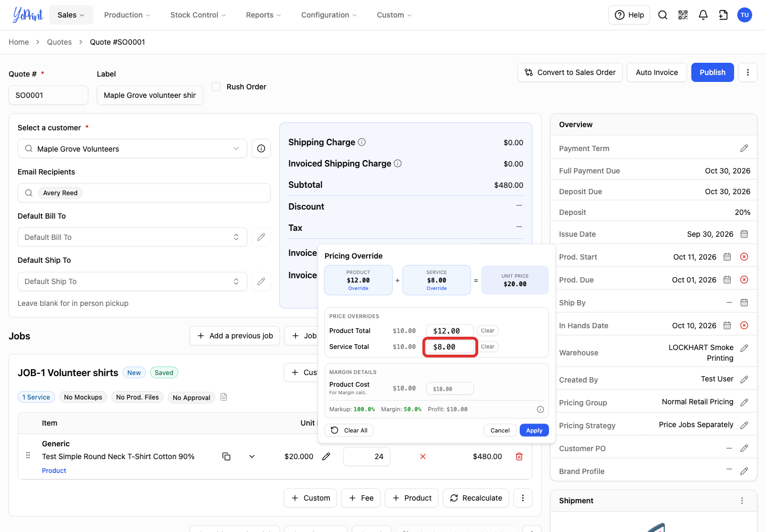Open the Shipment panel options menu

click(742, 501)
